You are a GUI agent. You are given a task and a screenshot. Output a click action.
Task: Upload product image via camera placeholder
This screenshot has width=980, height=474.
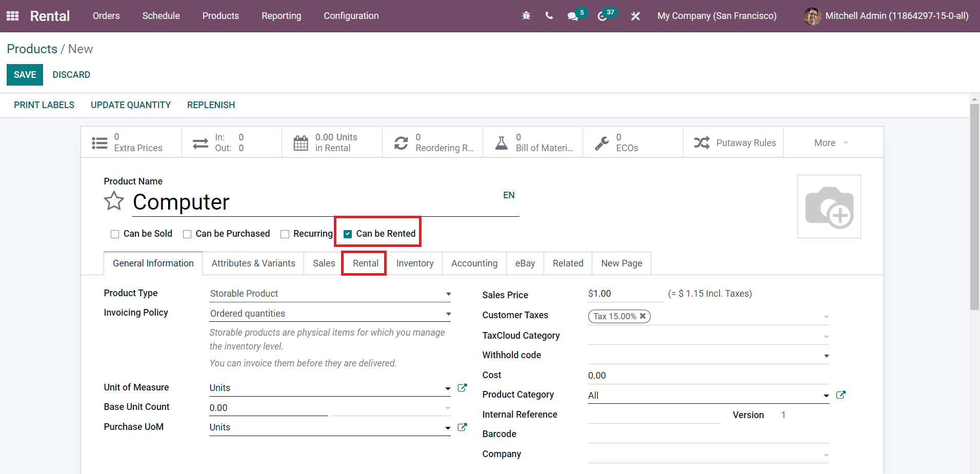point(829,207)
